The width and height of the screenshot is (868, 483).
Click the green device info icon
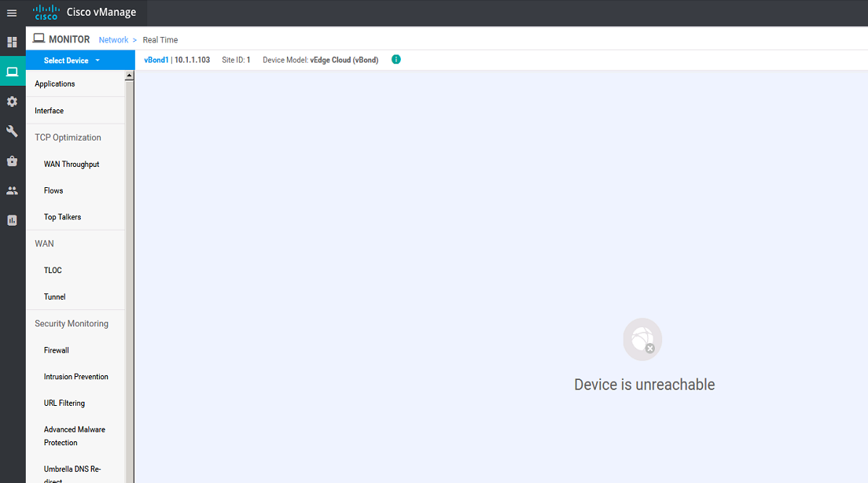click(x=395, y=59)
